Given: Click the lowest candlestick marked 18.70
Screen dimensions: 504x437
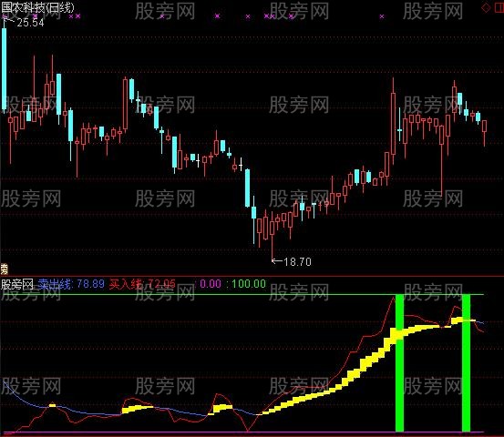Looking at the screenshot, I should 273,236.
